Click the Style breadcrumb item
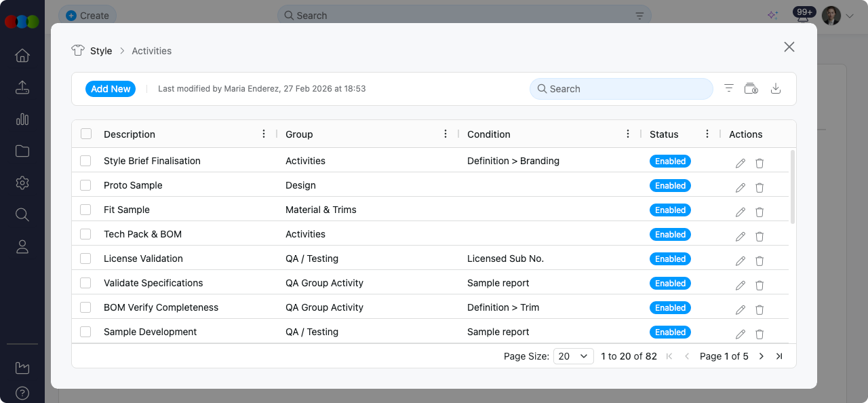 pos(101,51)
